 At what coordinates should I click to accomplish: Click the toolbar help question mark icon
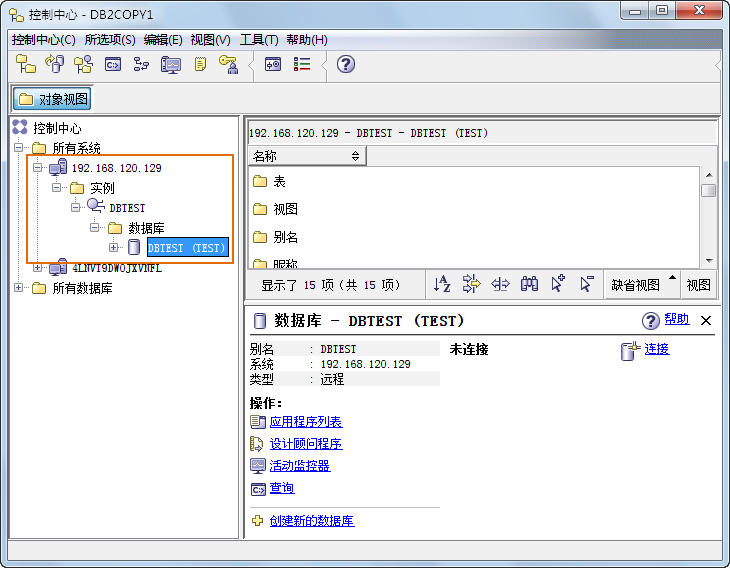(x=346, y=64)
